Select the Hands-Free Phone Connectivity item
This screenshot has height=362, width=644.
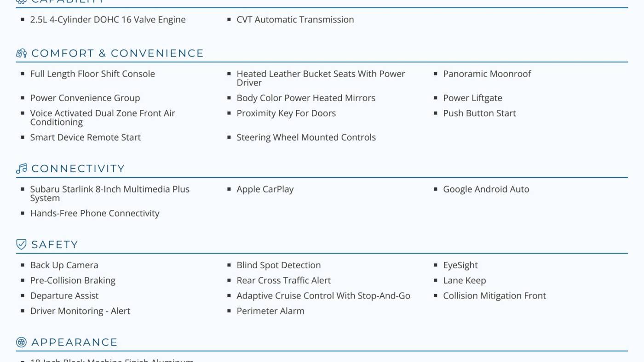click(94, 213)
